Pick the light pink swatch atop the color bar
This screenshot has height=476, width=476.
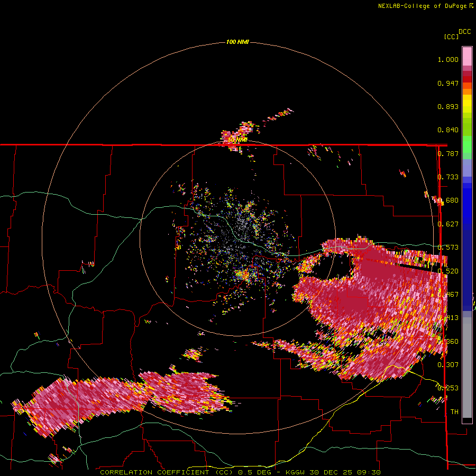point(467,57)
